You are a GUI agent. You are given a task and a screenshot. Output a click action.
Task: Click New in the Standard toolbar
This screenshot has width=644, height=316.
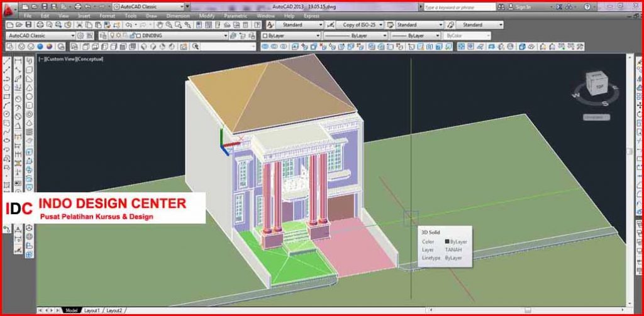pyautogui.click(x=9, y=25)
